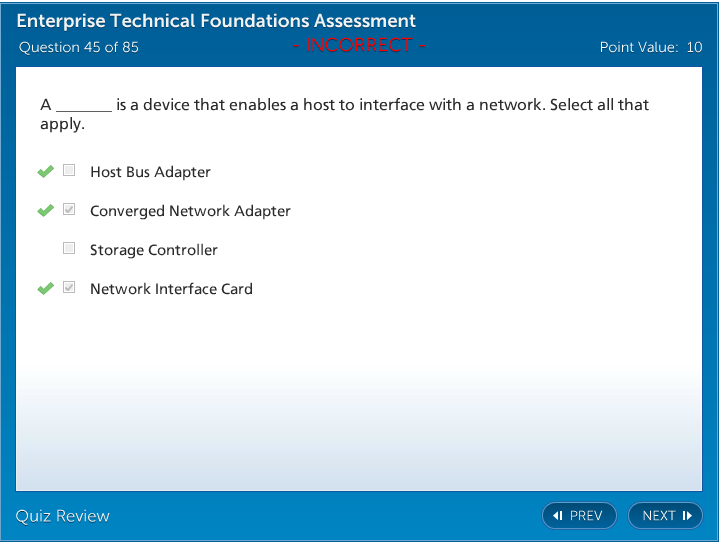Select the Network Interface Card answer text

171,289
